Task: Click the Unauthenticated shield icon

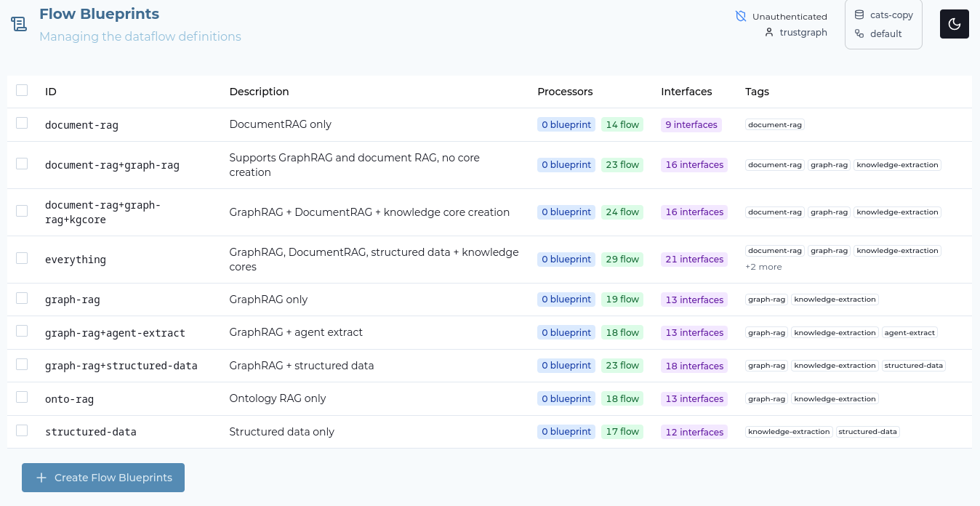Action: [741, 16]
